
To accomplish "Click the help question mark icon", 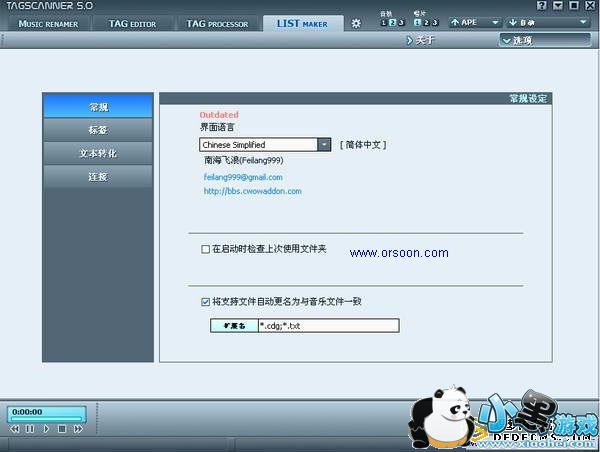I will tap(541, 6).
